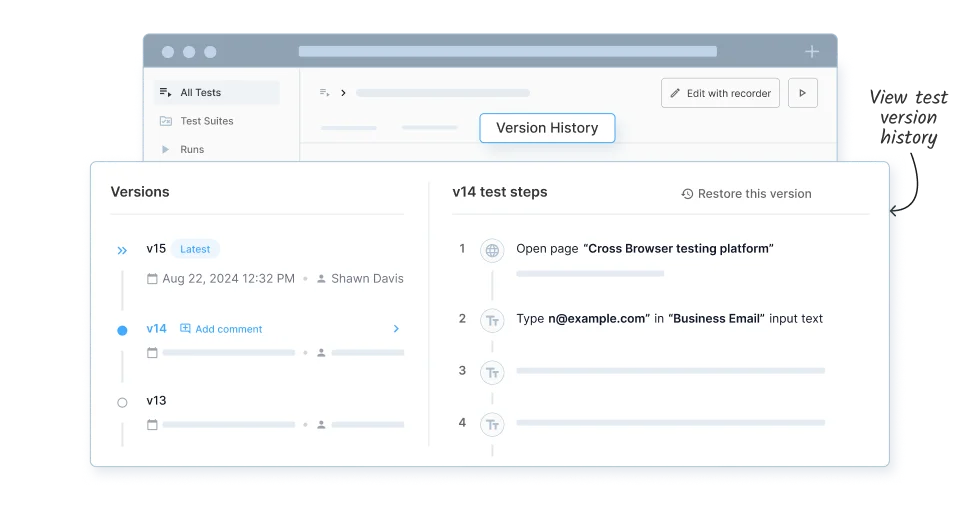Click the Versions heading

(x=140, y=192)
